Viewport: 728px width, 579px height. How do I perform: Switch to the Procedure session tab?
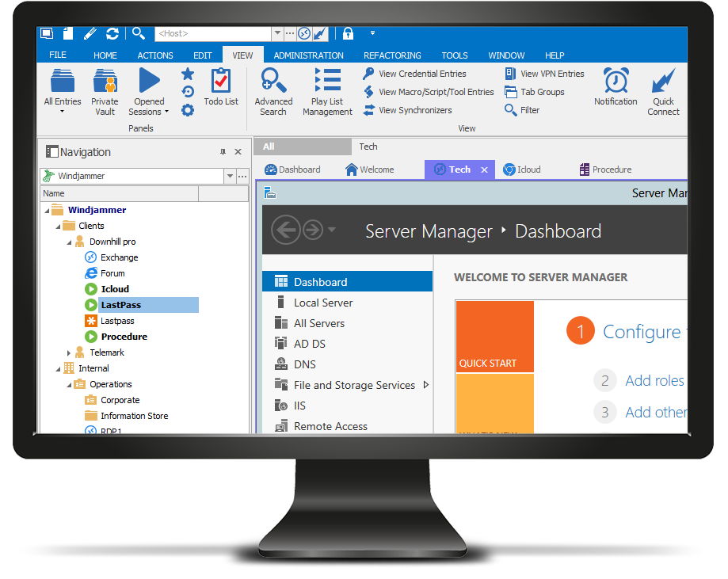point(605,170)
